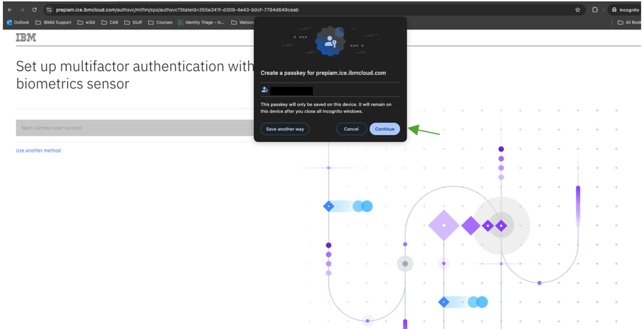Follow the 'Use another method' link

tap(38, 151)
